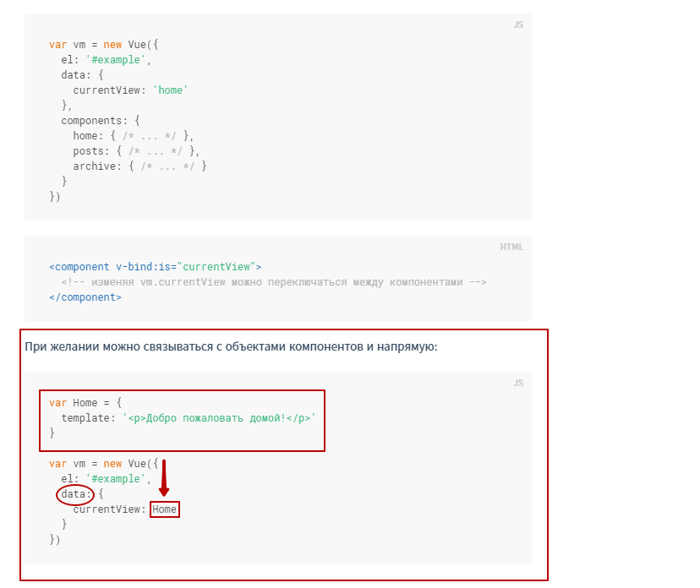Click the 'template:' property name
Screen dimensions: 700x588
(x=88, y=418)
